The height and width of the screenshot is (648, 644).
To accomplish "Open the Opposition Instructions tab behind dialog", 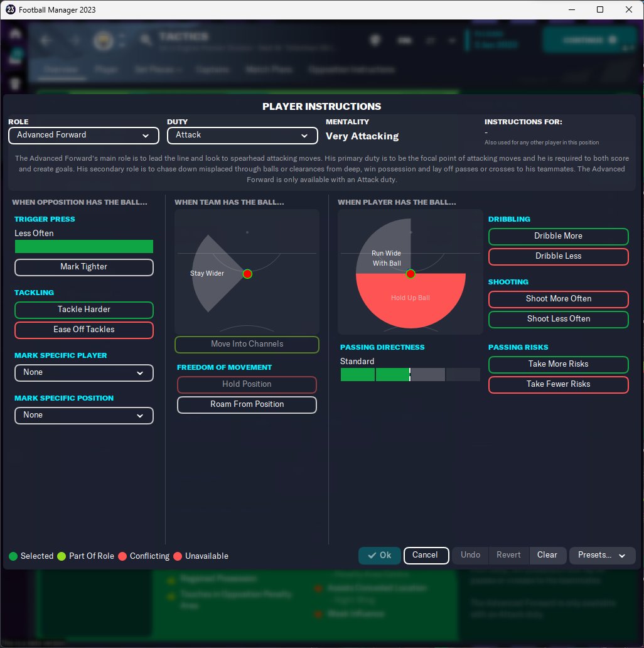I will [x=352, y=69].
